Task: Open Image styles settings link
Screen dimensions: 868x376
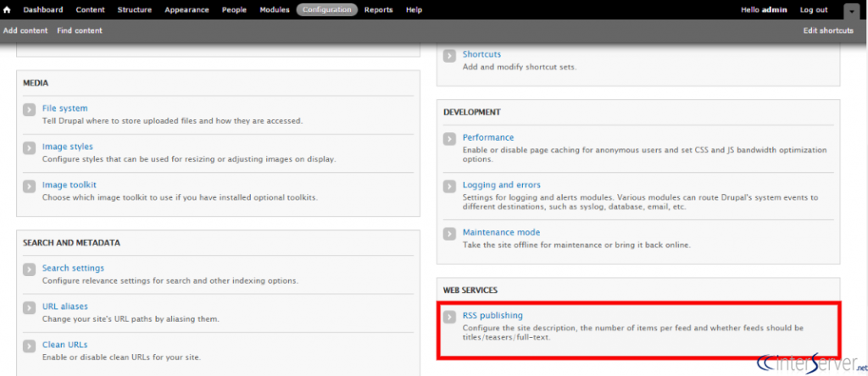Action: click(68, 147)
